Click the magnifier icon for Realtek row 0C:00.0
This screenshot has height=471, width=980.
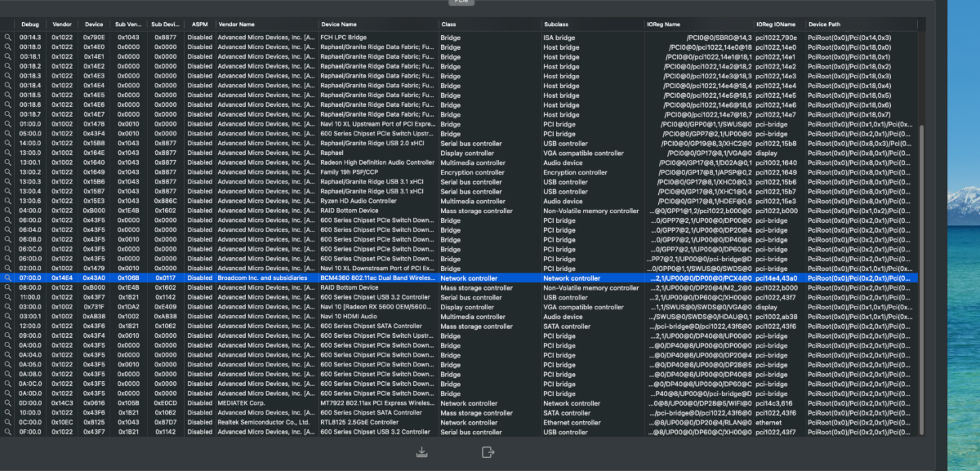[x=8, y=423]
